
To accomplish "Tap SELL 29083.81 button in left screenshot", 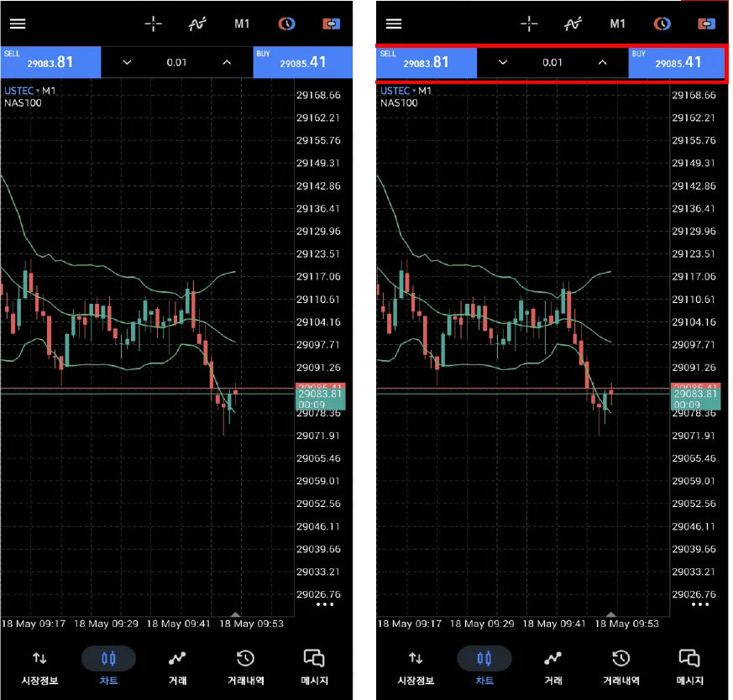I will tap(50, 62).
